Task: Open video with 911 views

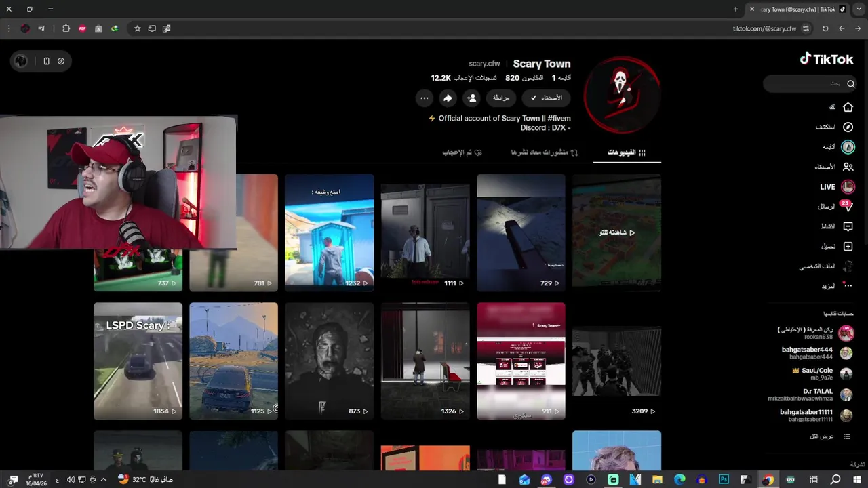Action: pyautogui.click(x=521, y=361)
